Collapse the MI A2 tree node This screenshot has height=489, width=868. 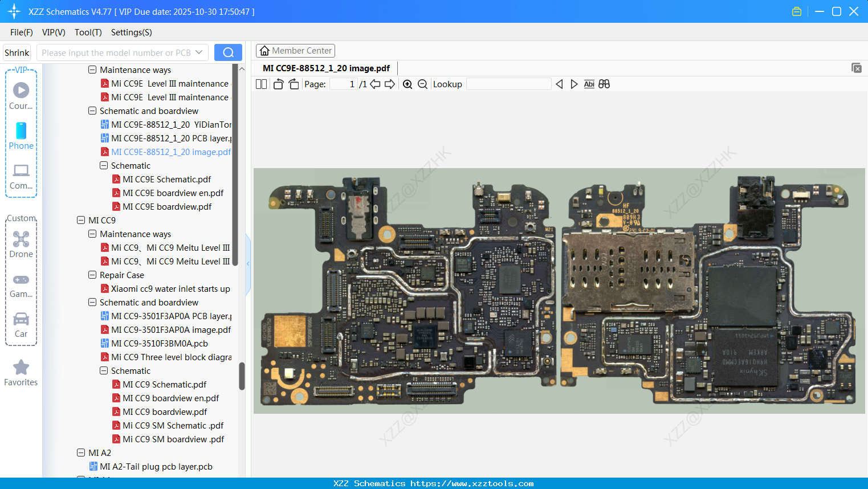click(x=81, y=453)
